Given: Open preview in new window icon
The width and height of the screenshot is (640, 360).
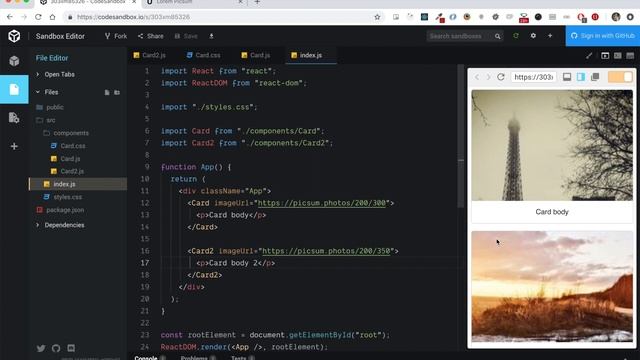Looking at the screenshot, I should [595, 77].
